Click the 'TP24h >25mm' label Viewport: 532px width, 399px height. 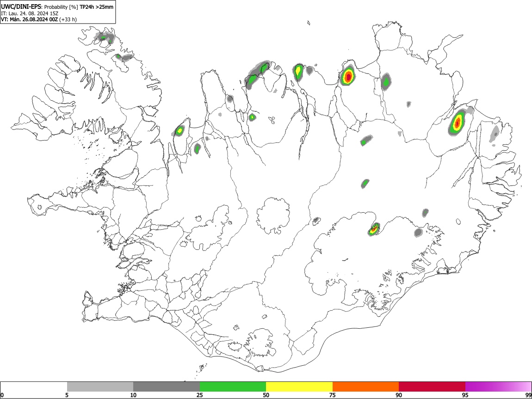click(96, 7)
